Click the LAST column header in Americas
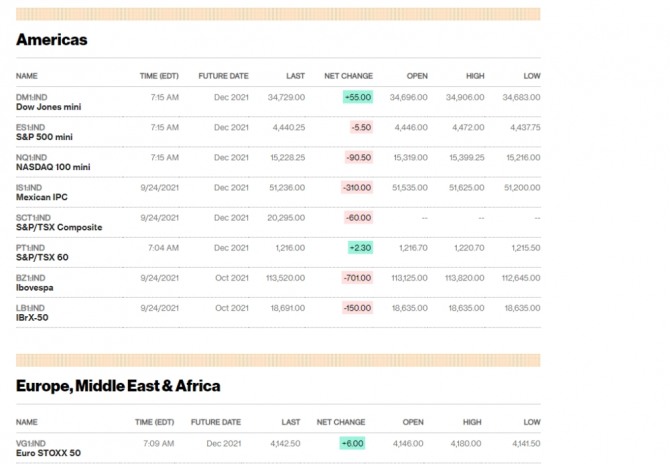This screenshot has width=670, height=464. click(295, 75)
